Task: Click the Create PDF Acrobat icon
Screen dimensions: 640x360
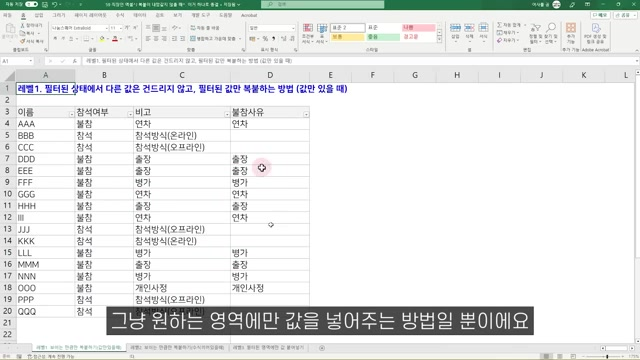Action: [596, 28]
